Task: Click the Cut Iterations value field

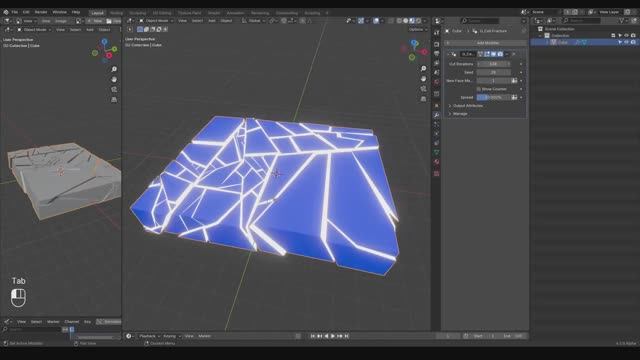Action: (493, 64)
